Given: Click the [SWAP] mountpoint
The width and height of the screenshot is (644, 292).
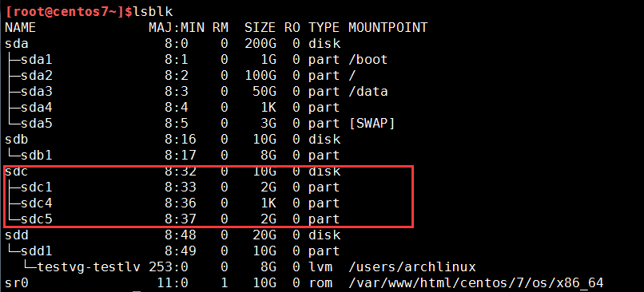Looking at the screenshot, I should (x=372, y=124).
